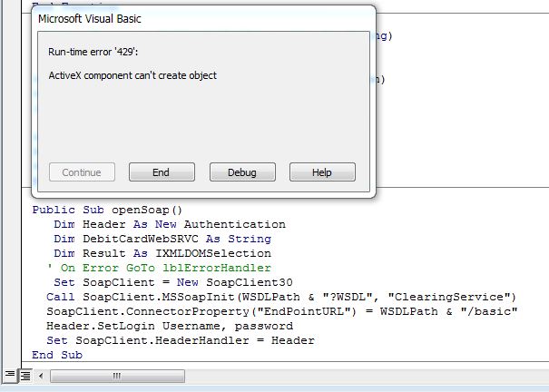Click "Dim Result As IXMLDOMSelection" line

click(x=162, y=253)
